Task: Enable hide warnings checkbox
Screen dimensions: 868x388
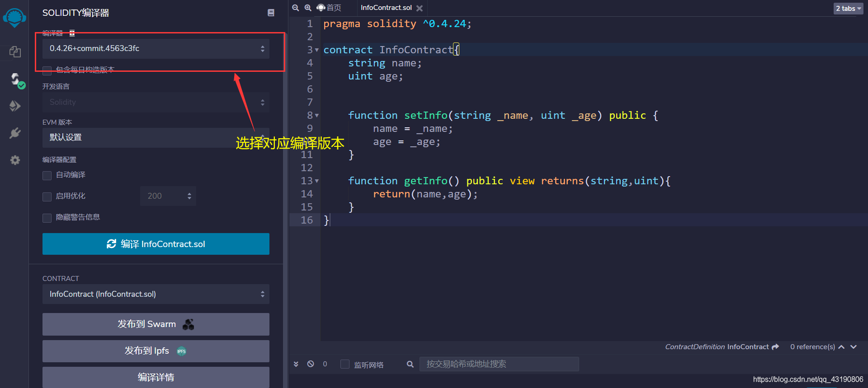Action: (x=47, y=218)
